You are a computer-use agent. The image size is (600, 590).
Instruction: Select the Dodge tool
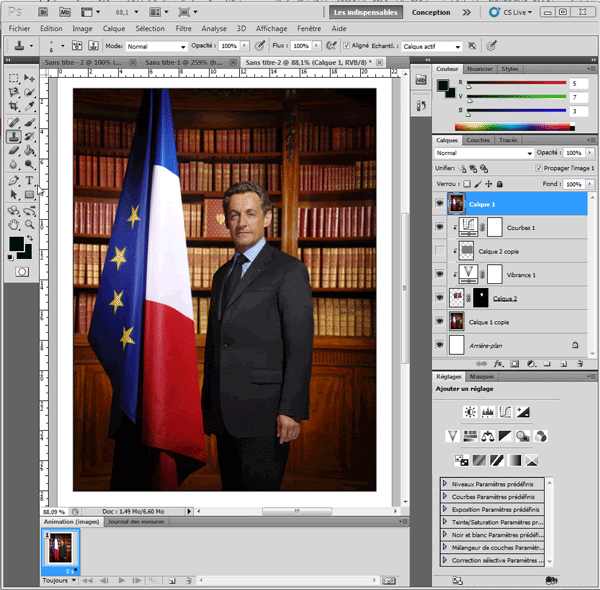tap(29, 165)
